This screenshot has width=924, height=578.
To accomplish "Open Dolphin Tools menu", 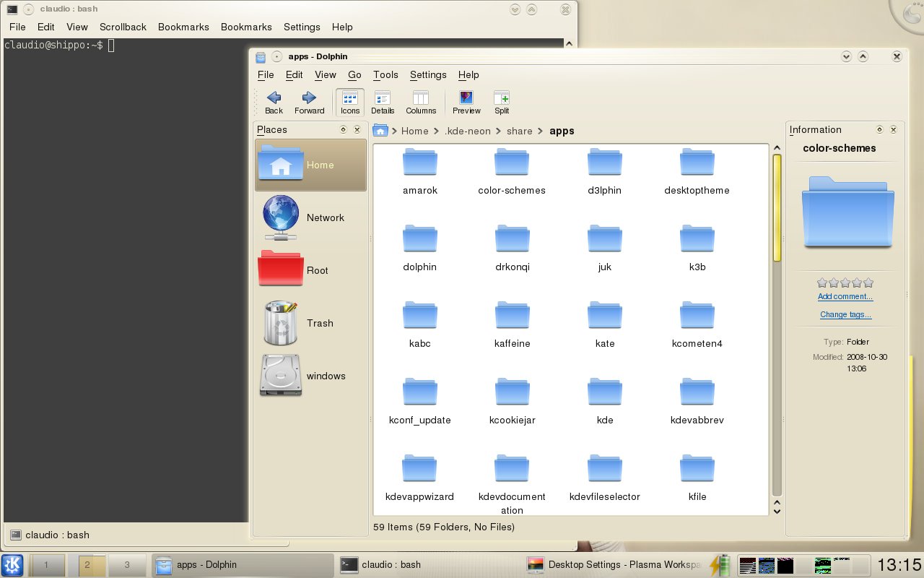I will point(385,74).
